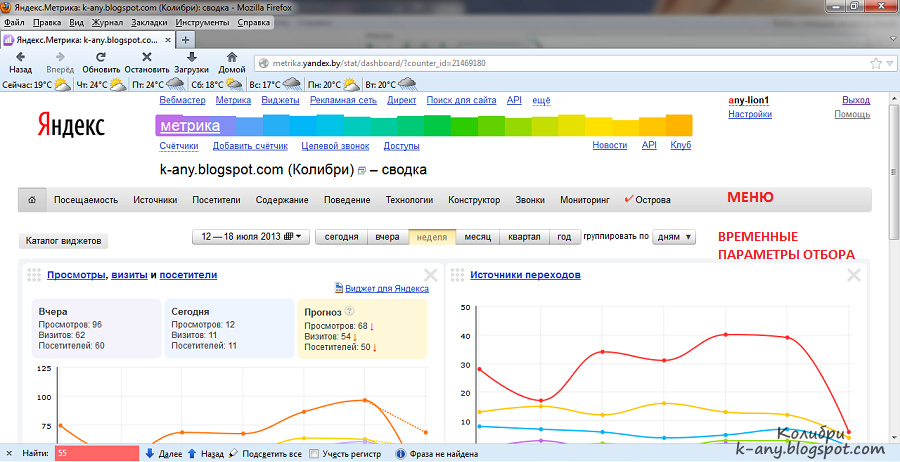Image resolution: width=900 pixels, height=462 pixels.
Task: Select the сегодня period button
Action: coord(342,236)
